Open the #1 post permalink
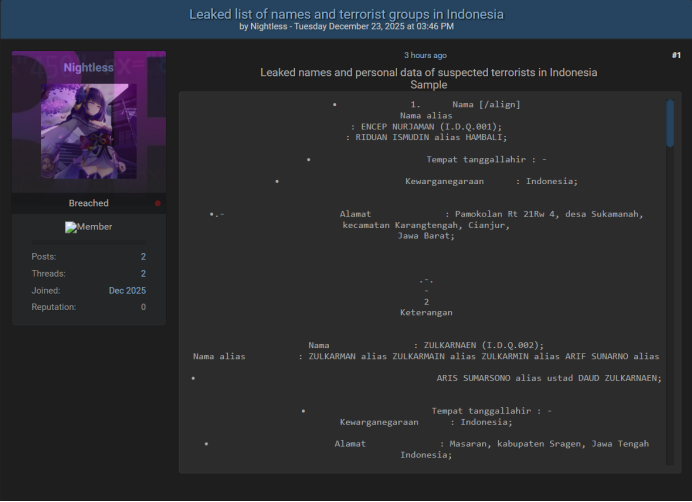 (x=676, y=55)
